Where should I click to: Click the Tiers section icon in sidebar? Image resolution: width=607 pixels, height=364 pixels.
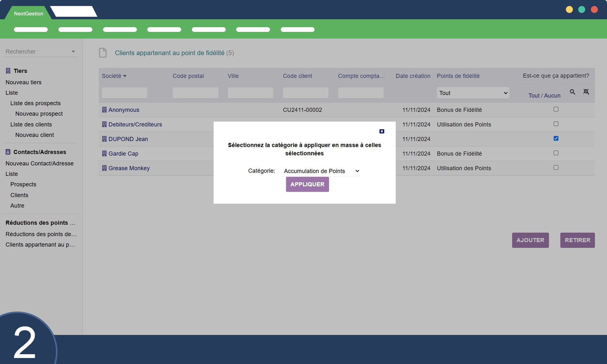point(8,71)
